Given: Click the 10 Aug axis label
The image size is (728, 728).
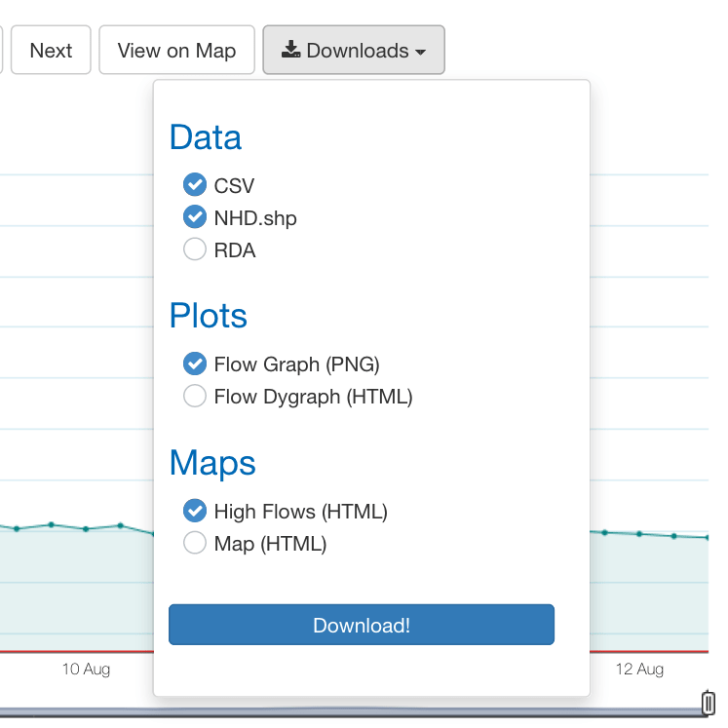Looking at the screenshot, I should [86, 669].
